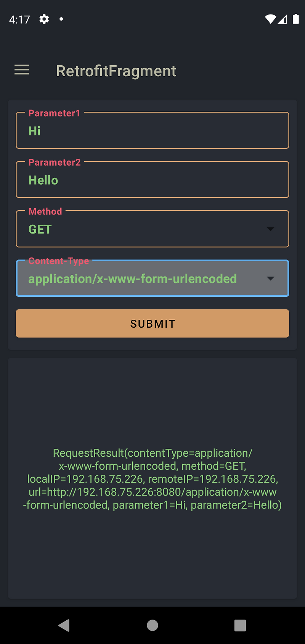Focus the Parameter1 field containing Hi

tap(152, 130)
